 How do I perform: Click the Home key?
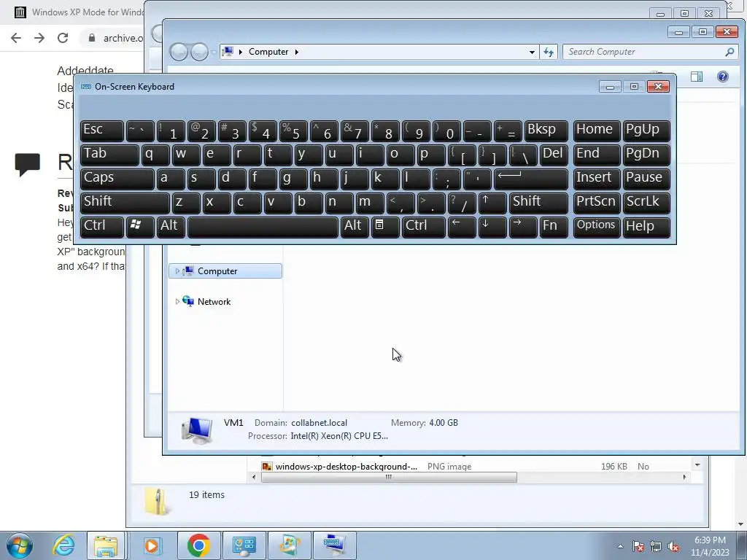click(x=597, y=131)
